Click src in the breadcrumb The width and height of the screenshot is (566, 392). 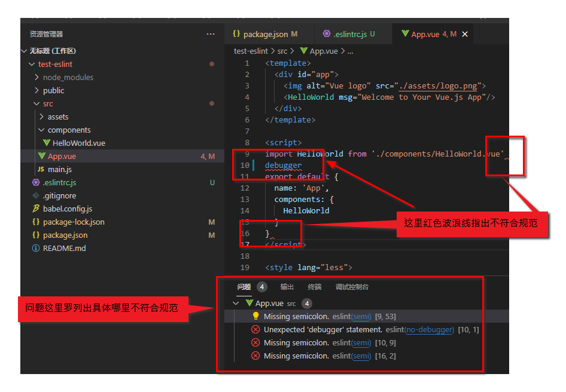tap(282, 51)
